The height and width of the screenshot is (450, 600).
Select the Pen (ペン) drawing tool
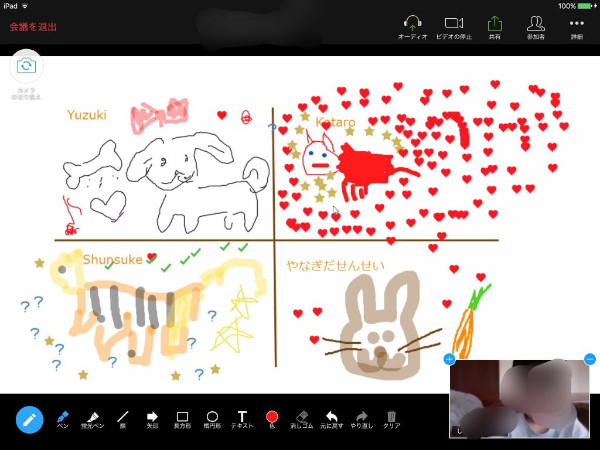[62, 417]
